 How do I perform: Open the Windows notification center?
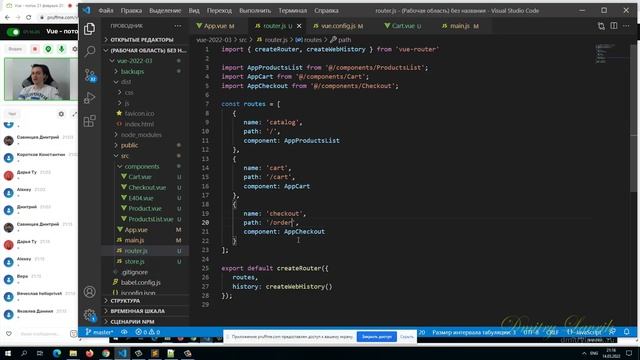tap(629, 353)
